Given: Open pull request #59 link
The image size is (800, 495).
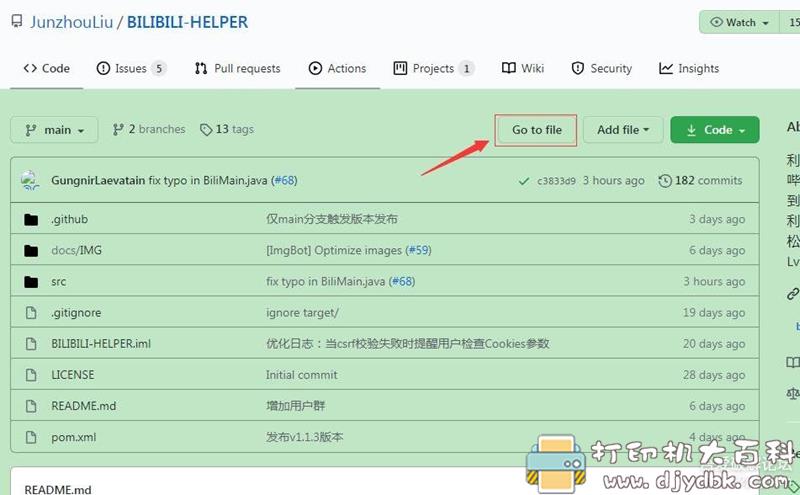Looking at the screenshot, I should coord(419,251).
